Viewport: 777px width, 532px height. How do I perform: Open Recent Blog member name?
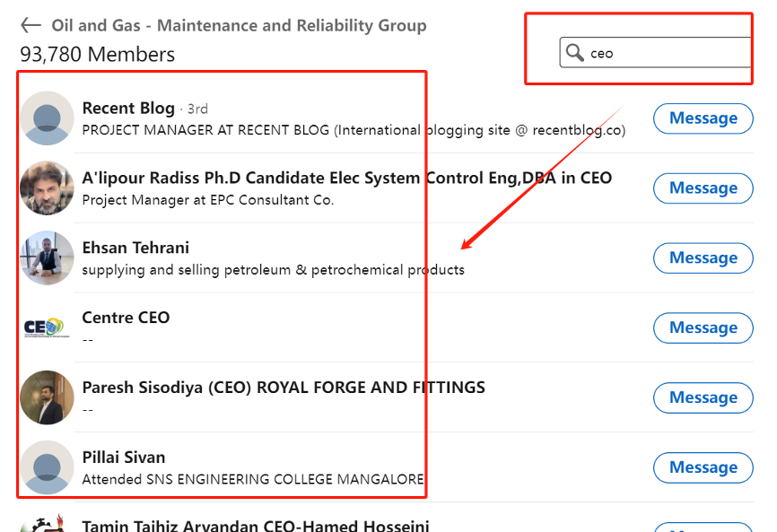(128, 108)
